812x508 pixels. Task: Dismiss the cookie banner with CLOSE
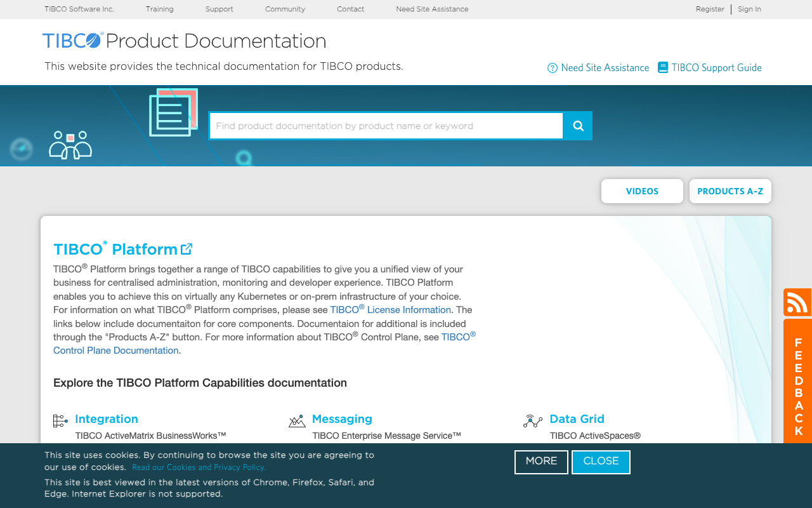(601, 462)
